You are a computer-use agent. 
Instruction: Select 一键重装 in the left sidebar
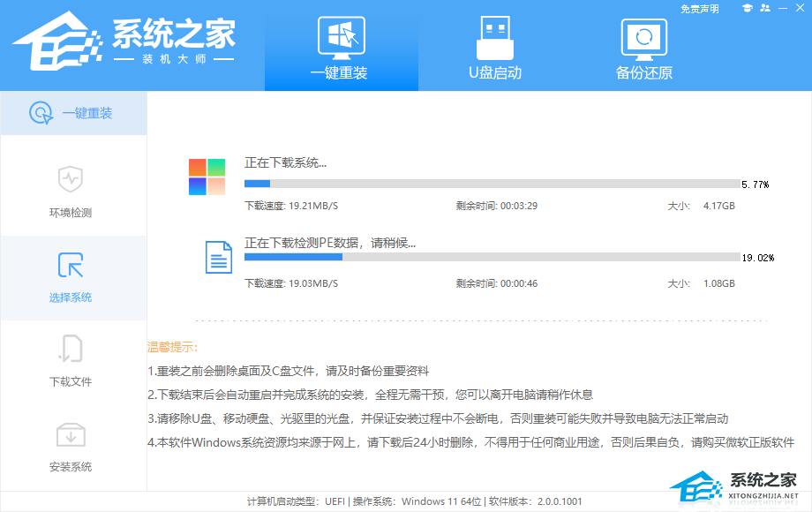(73, 113)
